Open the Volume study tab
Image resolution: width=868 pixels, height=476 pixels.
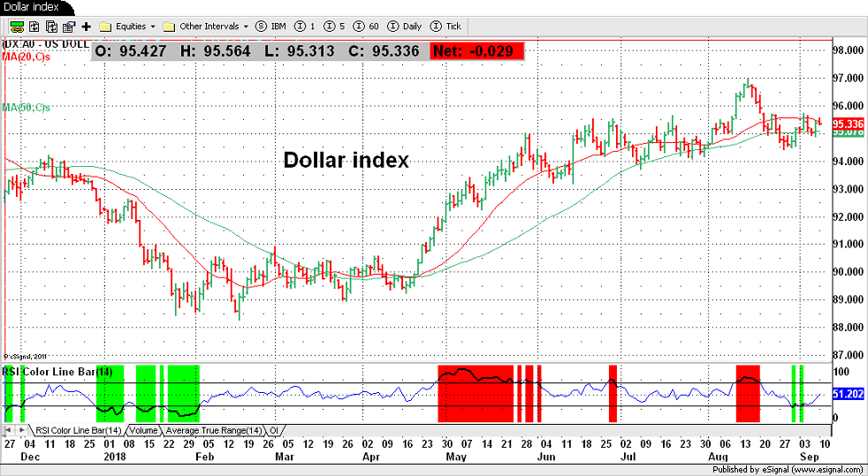tap(143, 430)
